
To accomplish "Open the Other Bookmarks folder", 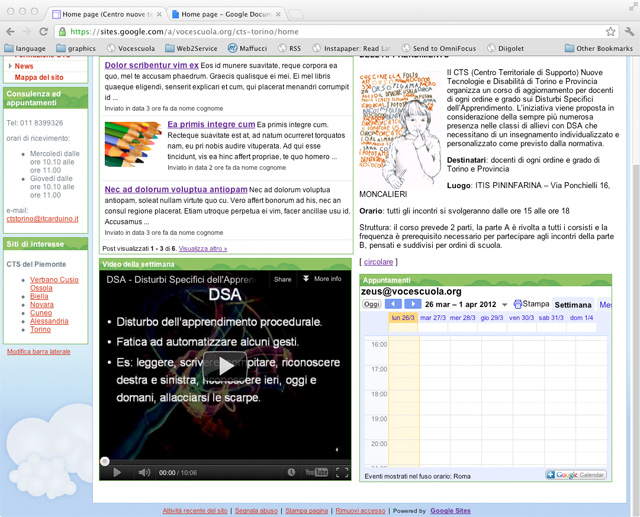I will [598, 48].
